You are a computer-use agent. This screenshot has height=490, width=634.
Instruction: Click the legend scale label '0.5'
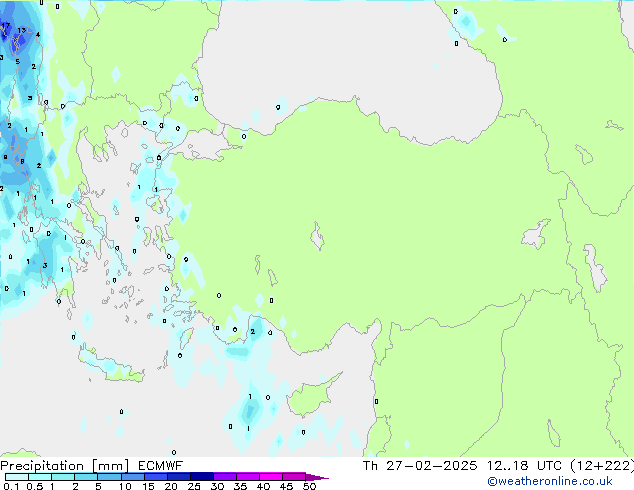point(35,486)
